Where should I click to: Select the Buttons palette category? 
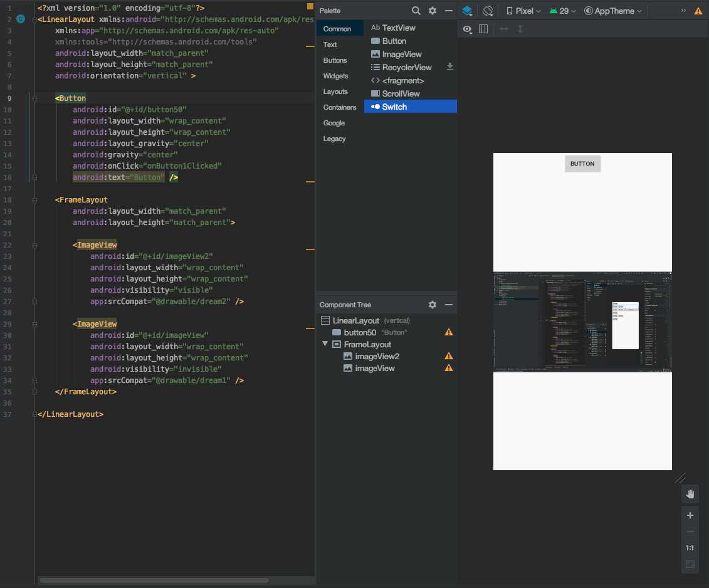click(x=340, y=60)
